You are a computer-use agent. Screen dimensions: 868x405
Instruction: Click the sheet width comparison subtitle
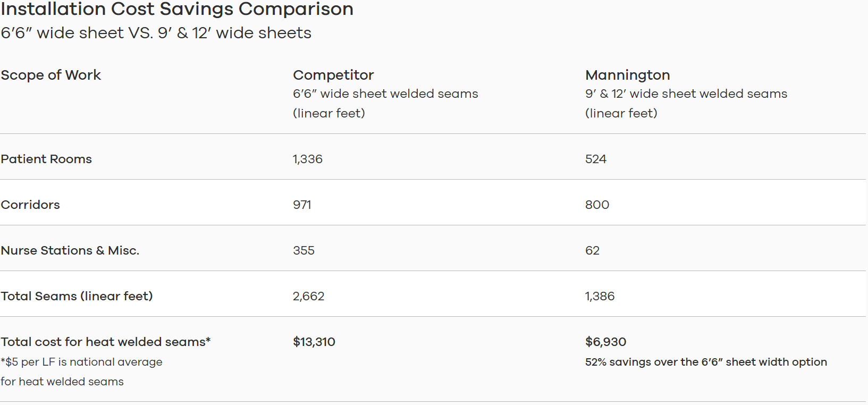(156, 33)
